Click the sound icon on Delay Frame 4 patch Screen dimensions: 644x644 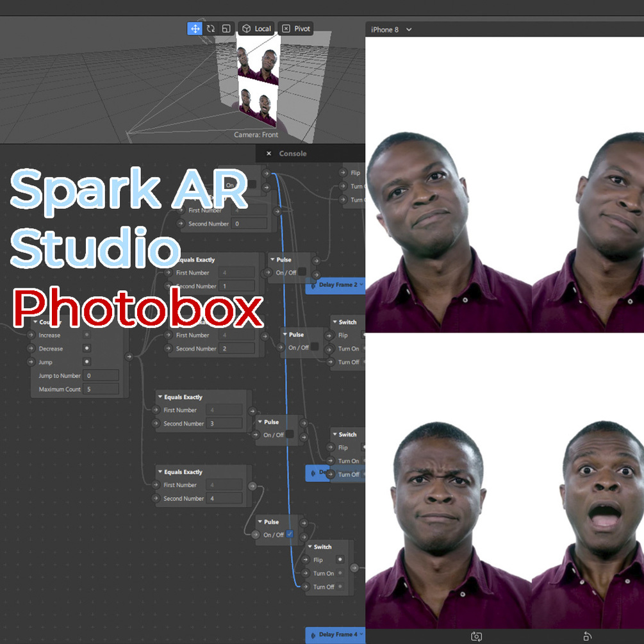pyautogui.click(x=313, y=635)
